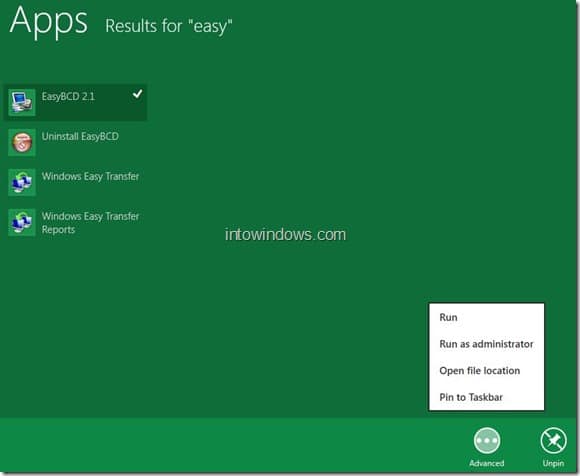Screen dimensions: 580x476
Task: Select Pin to Taskbar option
Action: click(486, 397)
